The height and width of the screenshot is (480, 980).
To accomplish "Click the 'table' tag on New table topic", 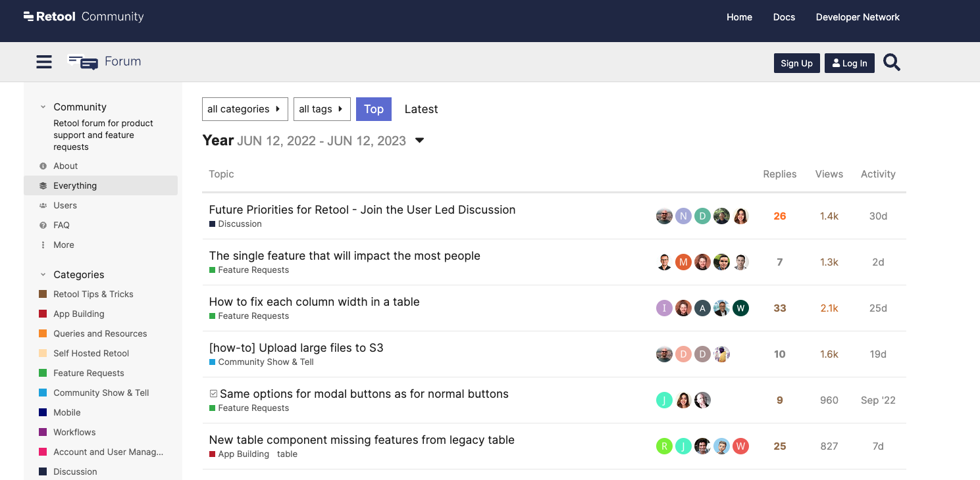I will [x=287, y=454].
